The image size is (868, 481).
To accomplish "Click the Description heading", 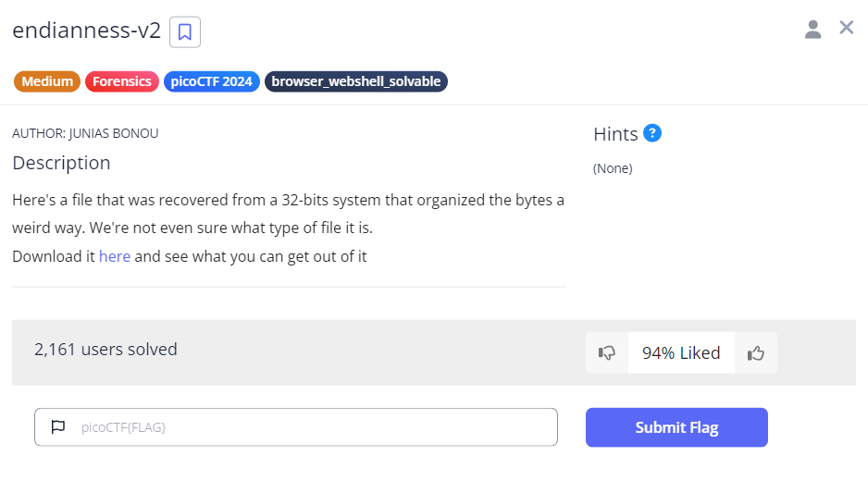I will (x=61, y=163).
